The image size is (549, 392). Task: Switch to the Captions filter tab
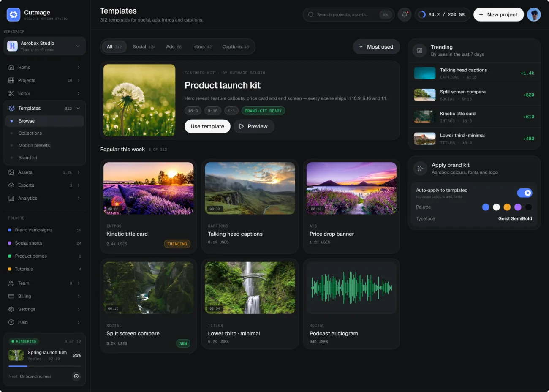[236, 47]
